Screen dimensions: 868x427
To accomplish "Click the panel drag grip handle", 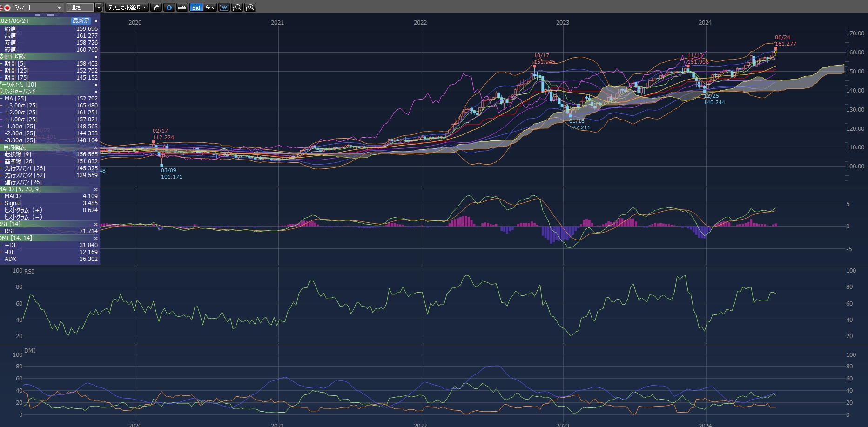I will pos(47,15).
